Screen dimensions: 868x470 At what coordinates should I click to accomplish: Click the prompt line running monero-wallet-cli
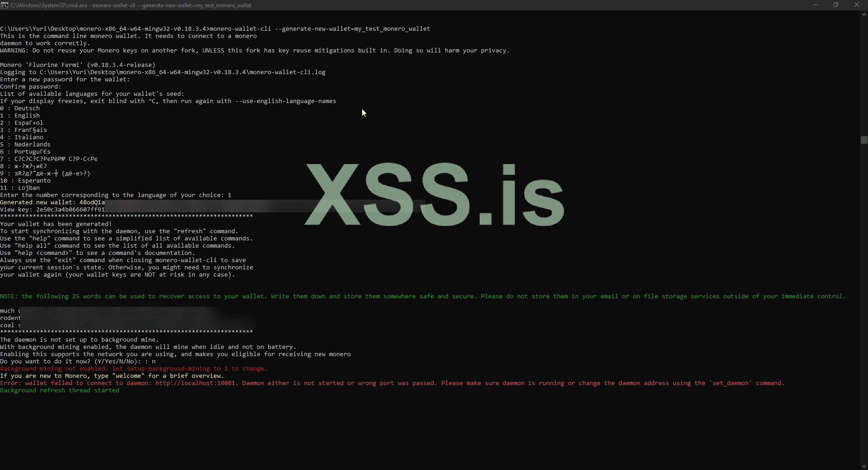[x=215, y=29]
